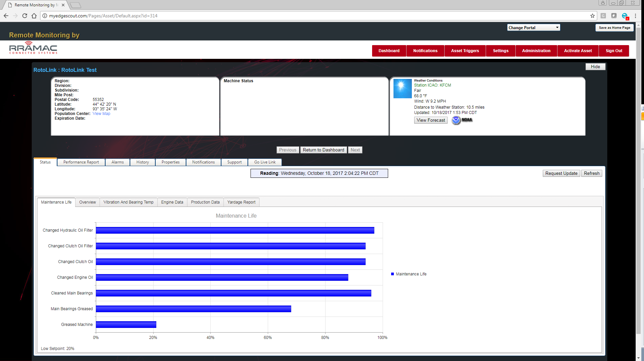Viewport: 644px width, 361px height.
Task: Click the browser back arrow
Action: point(6,16)
